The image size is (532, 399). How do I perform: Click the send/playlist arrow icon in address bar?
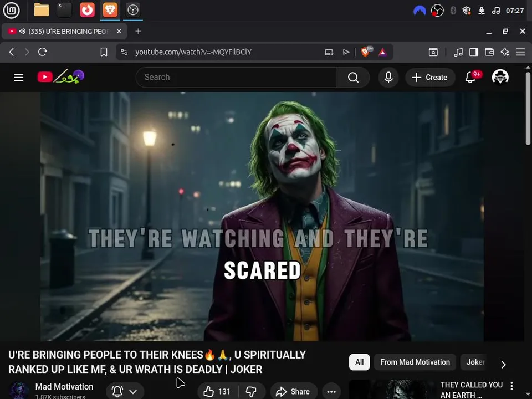point(346,52)
